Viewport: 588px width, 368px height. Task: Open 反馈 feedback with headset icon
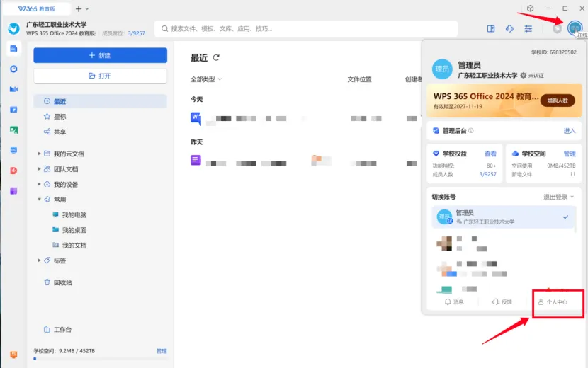[x=502, y=301]
